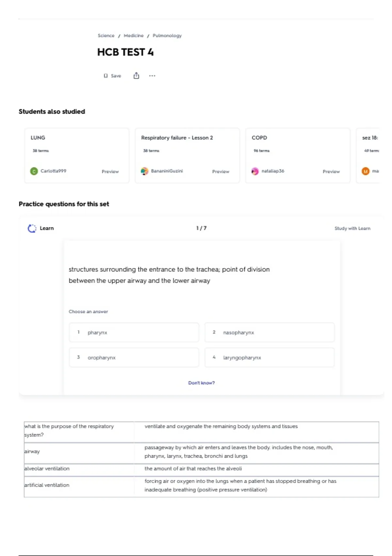The image size is (392, 556).
Task: Open the Science breadcrumb
Action: coord(106,36)
